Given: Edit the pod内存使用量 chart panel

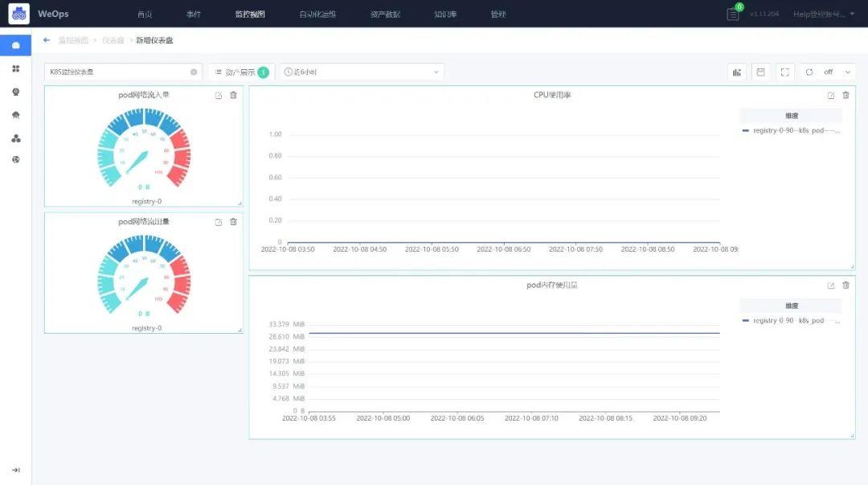Looking at the screenshot, I should pos(831,286).
